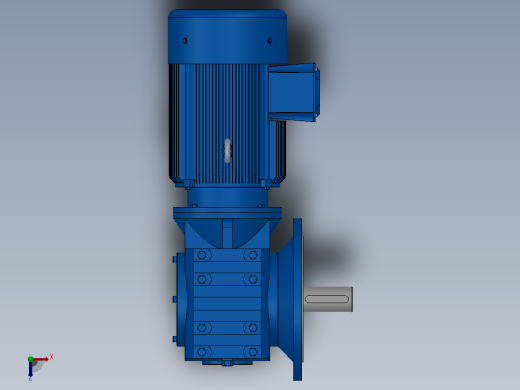This screenshot has width=520, height=390.
Task: Click the green Y axis origin dot
Action: (30, 359)
